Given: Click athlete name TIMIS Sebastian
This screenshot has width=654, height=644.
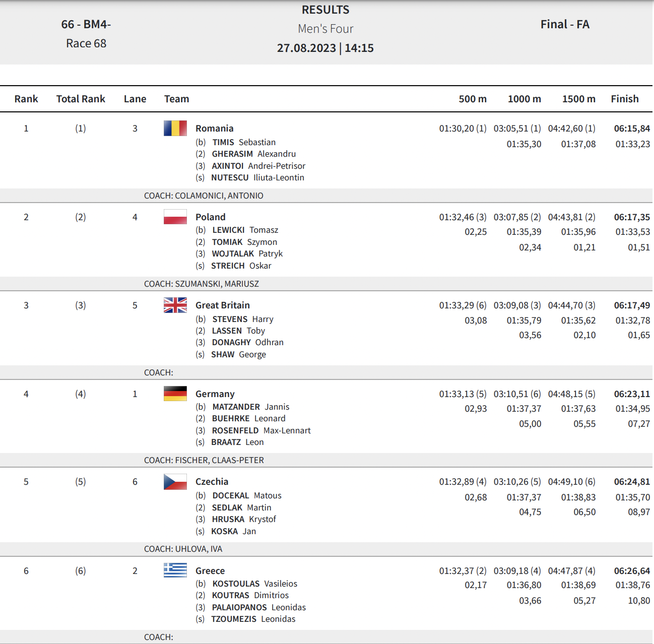Looking at the screenshot, I should point(244,142).
